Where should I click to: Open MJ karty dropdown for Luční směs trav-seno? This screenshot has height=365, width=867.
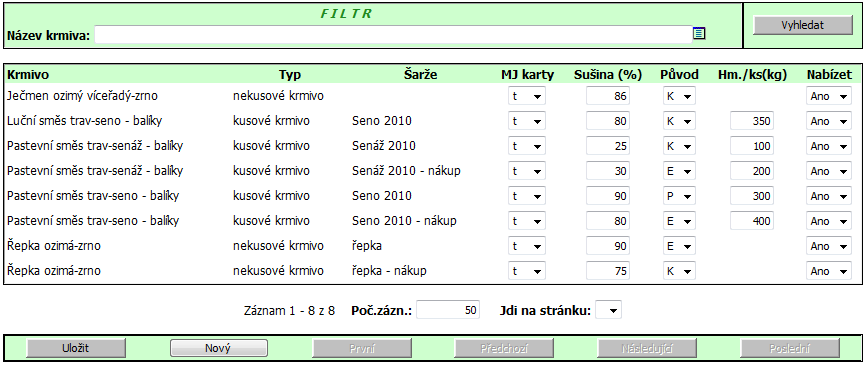pos(527,121)
